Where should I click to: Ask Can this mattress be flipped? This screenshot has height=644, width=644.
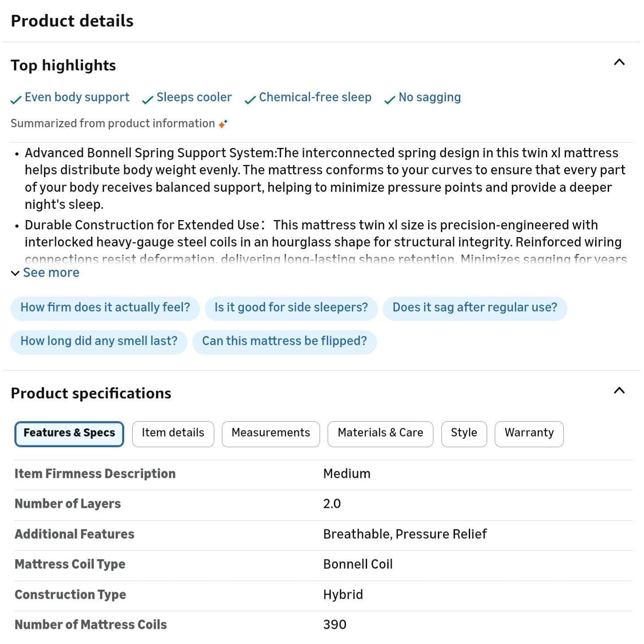pyautogui.click(x=284, y=341)
